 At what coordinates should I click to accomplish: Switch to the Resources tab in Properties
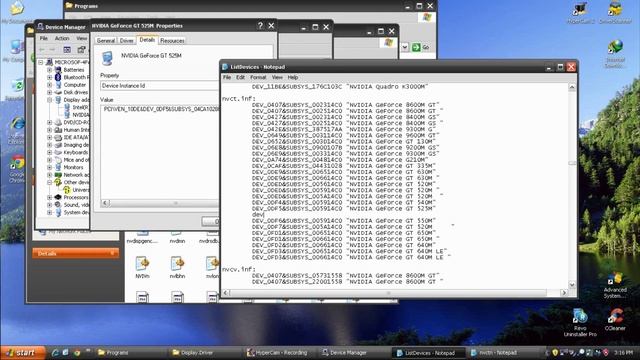[172, 41]
